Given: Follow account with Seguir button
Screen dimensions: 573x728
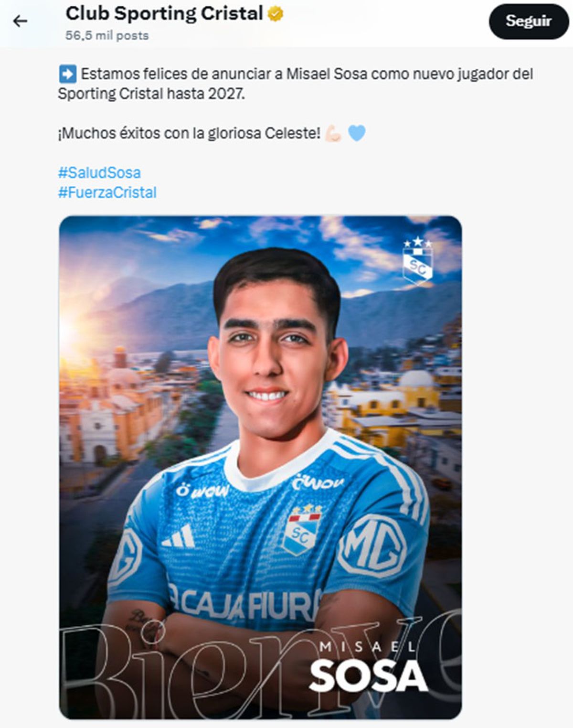Looking at the screenshot, I should point(529,21).
